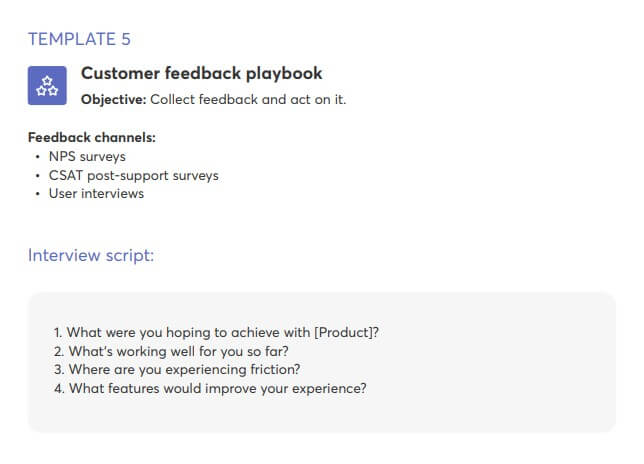Select the "User interviews" bullet item
Screen dimensions: 644x464
(96, 193)
